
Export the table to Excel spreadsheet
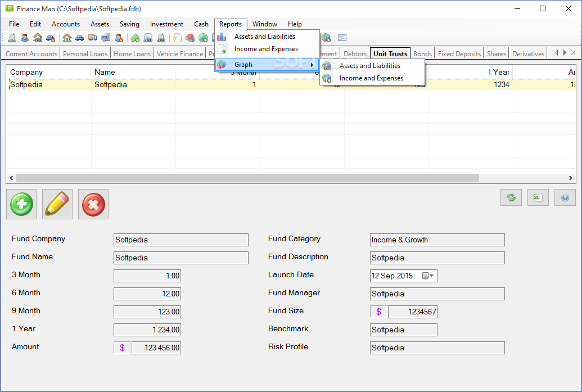pos(538,197)
